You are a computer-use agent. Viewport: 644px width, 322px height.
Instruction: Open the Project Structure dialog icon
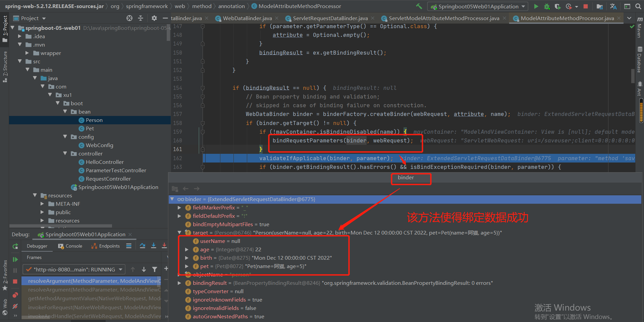[x=600, y=6]
